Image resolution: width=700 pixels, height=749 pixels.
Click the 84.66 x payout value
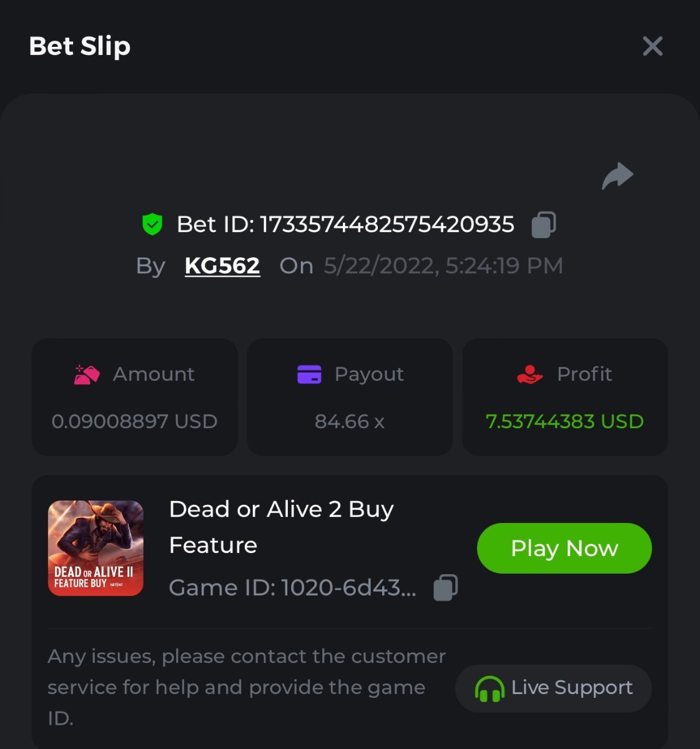tap(349, 421)
